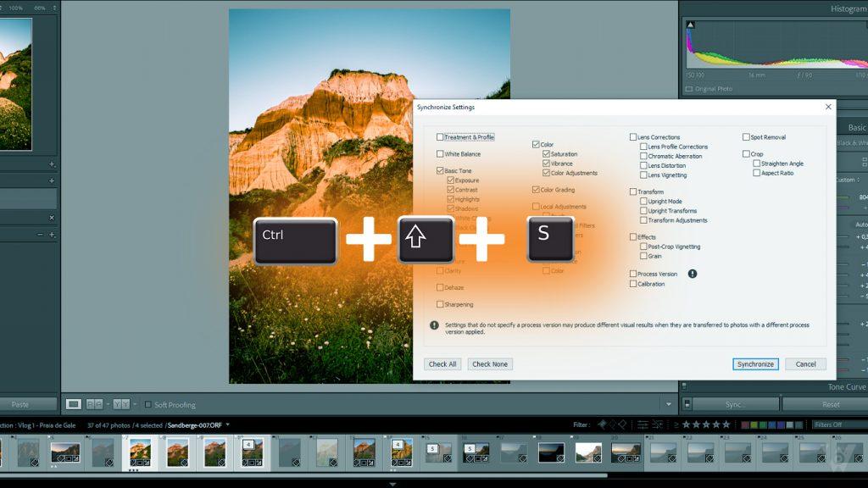This screenshot has width=868, height=488.
Task: Click the filmstrip horizontal scrollbar
Action: point(303,474)
